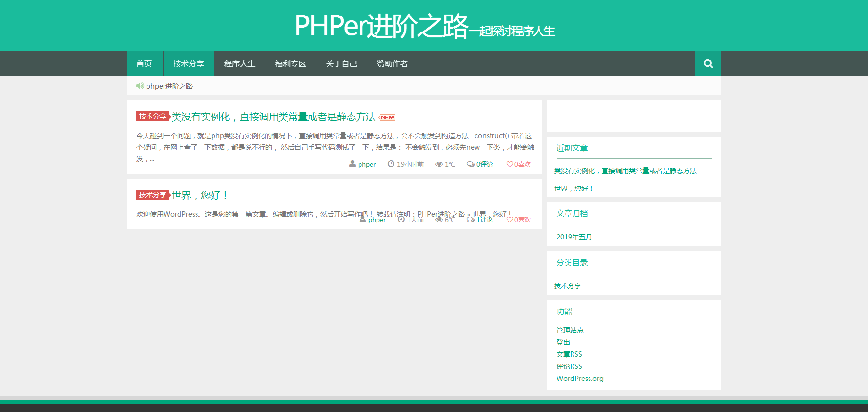The image size is (868, 412).
Task: Open the search magnifier icon in the navbar
Action: [708, 63]
